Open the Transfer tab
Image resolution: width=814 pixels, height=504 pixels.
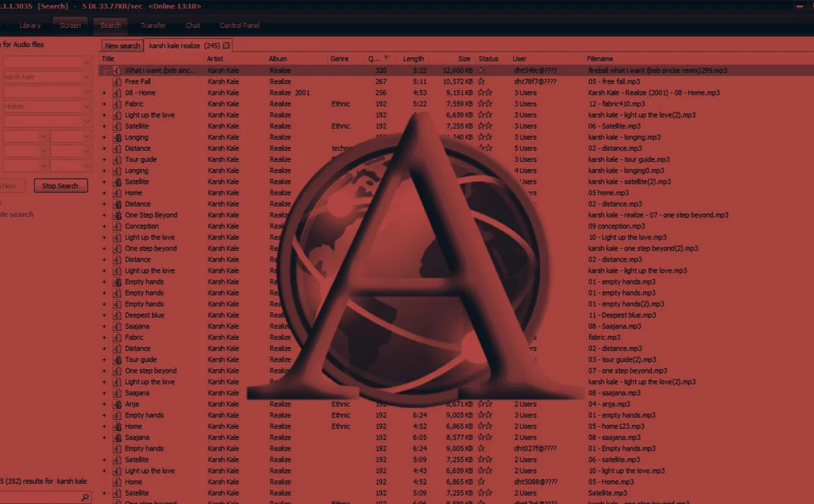[153, 26]
